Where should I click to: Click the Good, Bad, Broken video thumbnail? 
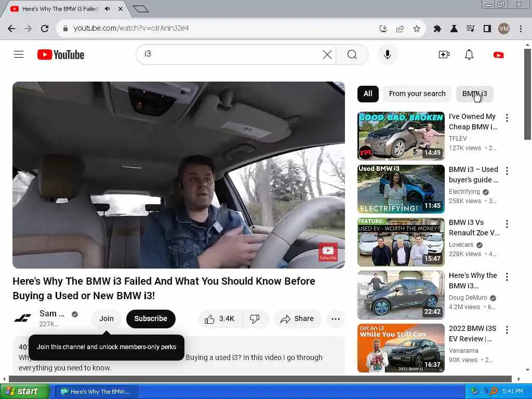click(401, 136)
